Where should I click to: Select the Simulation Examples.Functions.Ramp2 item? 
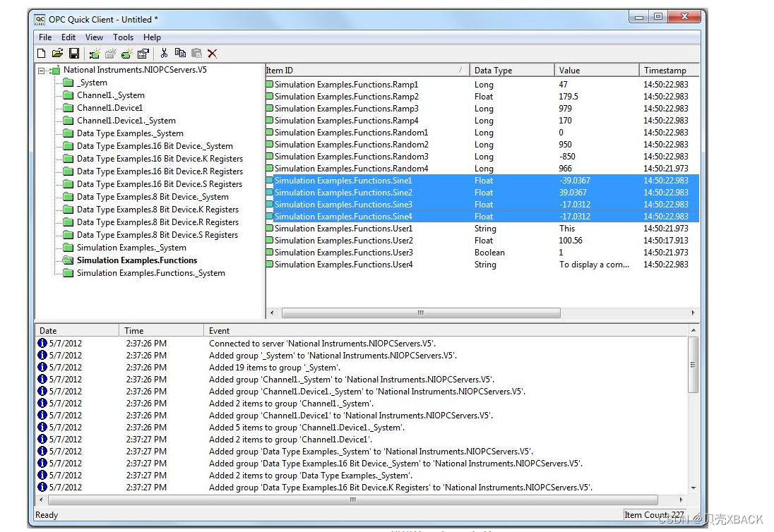[347, 97]
